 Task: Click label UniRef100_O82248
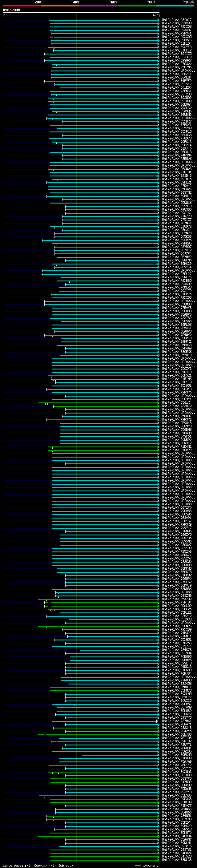tap(177, 728)
